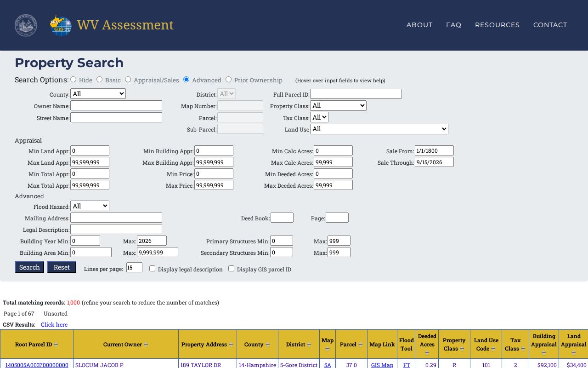Image resolution: width=588 pixels, height=368 pixels.
Task: Open the Property Class dropdown
Action: pos(338,106)
